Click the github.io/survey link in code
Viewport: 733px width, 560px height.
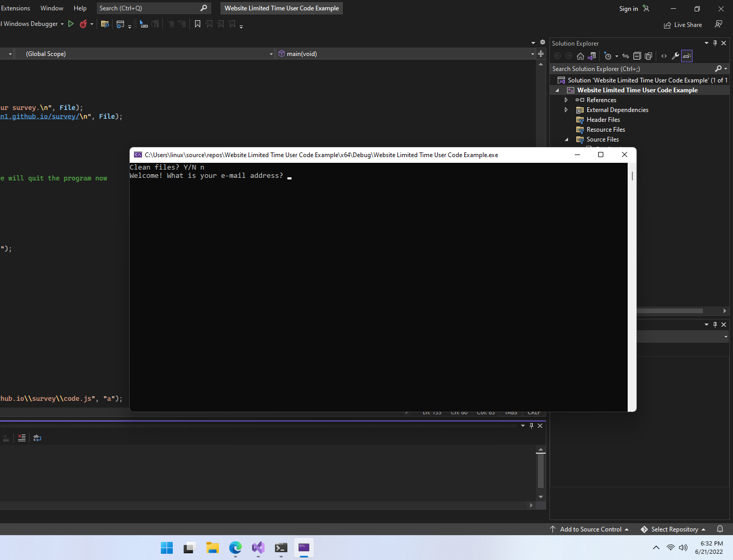tap(40, 117)
